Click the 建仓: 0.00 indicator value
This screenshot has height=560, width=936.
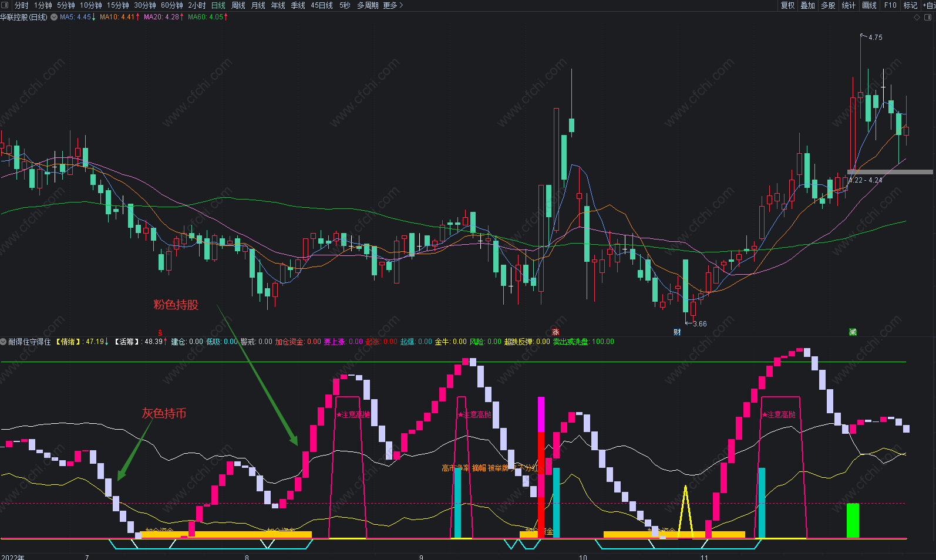(187, 342)
